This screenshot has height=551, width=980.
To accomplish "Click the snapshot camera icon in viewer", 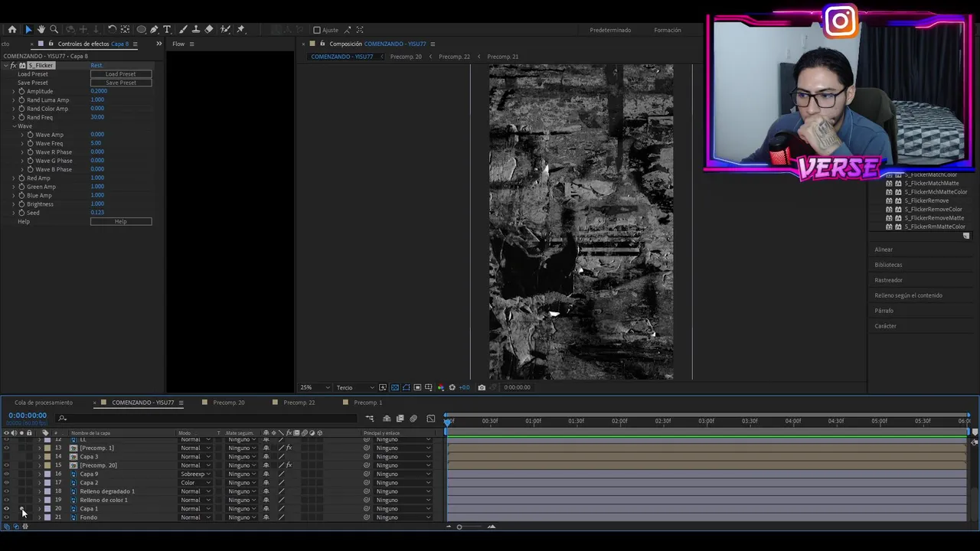I will coord(482,387).
